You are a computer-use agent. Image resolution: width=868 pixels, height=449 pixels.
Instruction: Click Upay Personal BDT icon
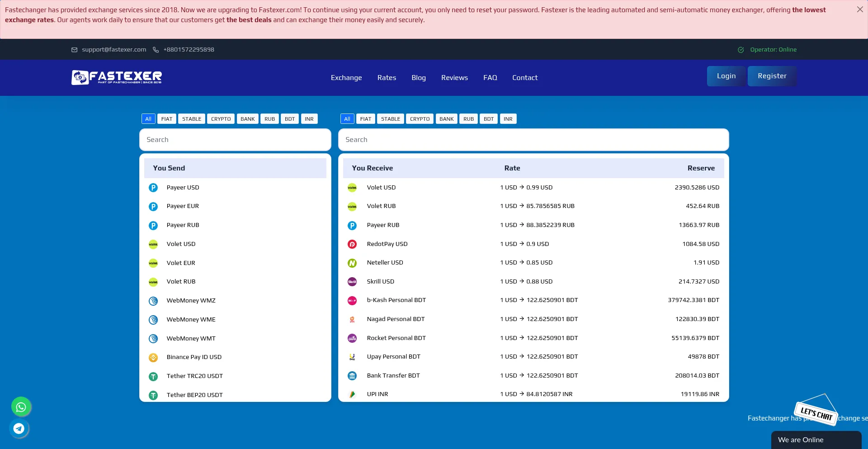tap(352, 357)
